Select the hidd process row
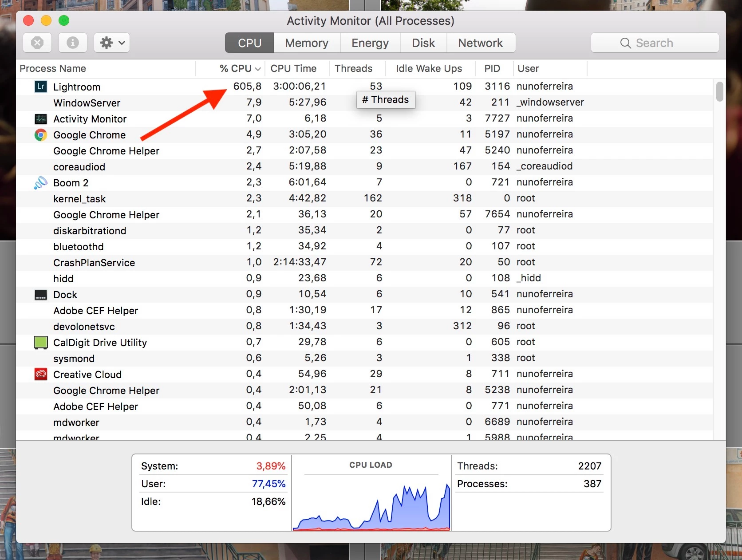 point(365,278)
